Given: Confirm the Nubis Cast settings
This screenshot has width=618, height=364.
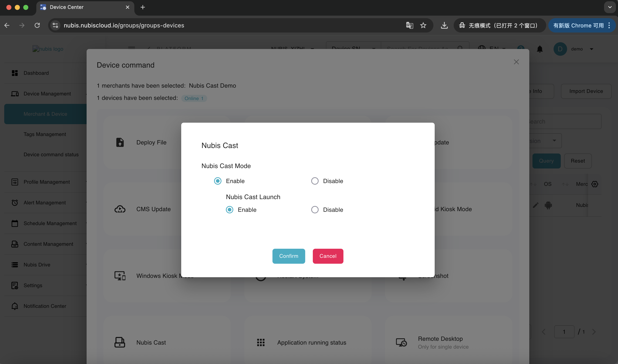Looking at the screenshot, I should [289, 256].
